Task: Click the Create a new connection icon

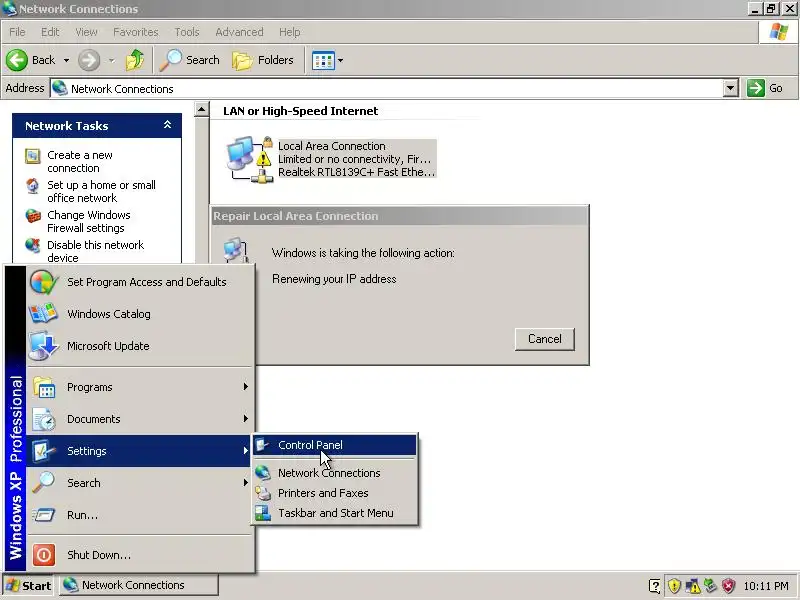Action: pos(33,156)
